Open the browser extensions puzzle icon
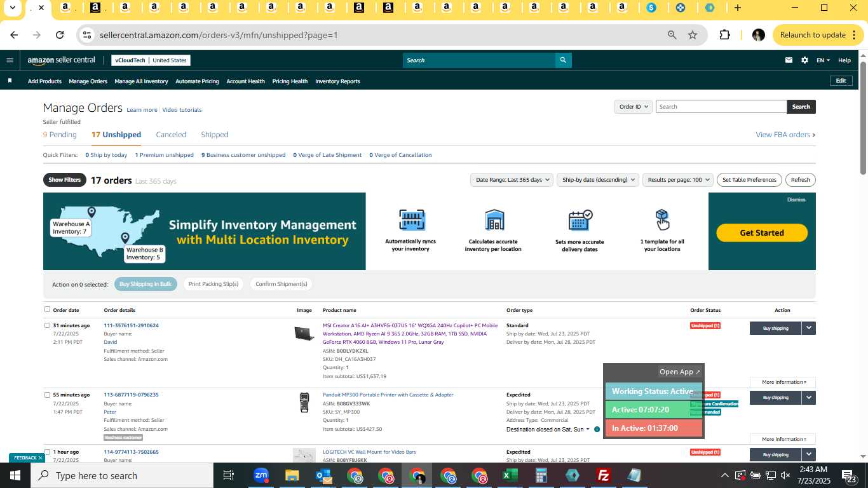The height and width of the screenshot is (488, 868). coord(724,35)
